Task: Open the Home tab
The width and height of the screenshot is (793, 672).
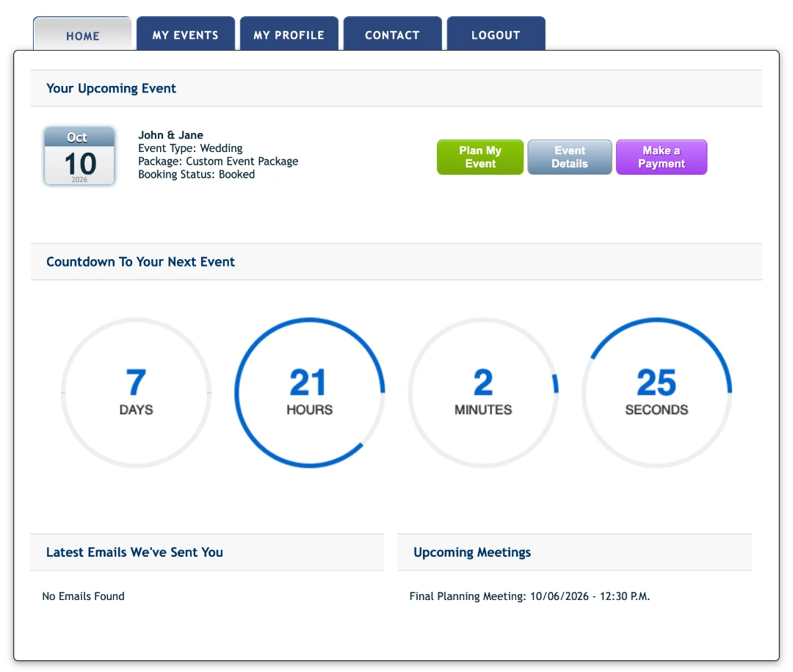Action: (82, 34)
